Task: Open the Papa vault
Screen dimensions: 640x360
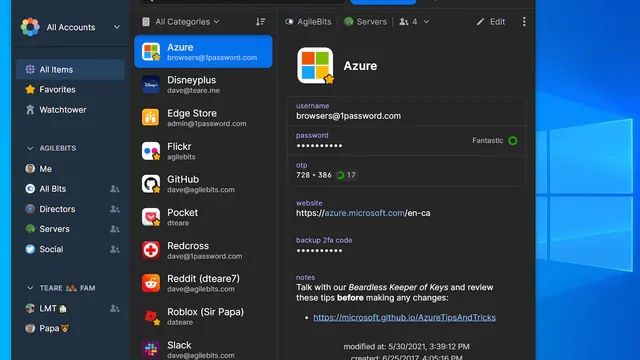Action: click(x=70, y=328)
